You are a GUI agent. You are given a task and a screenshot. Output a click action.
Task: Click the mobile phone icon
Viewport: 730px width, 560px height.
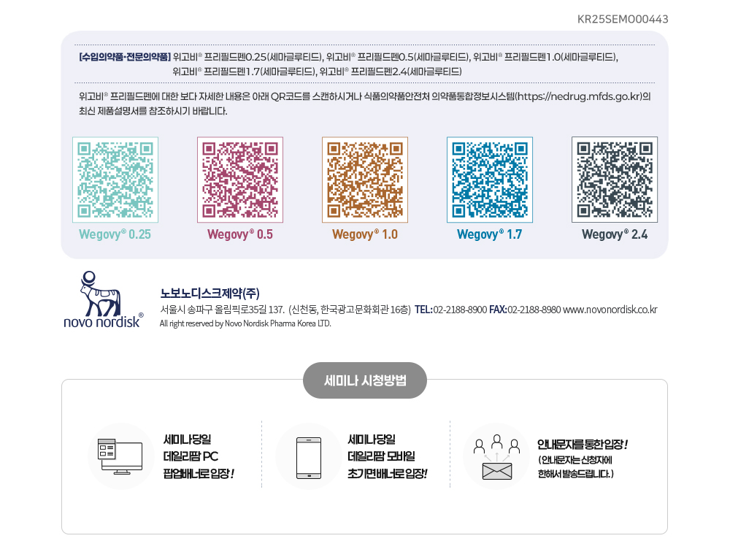(x=309, y=458)
